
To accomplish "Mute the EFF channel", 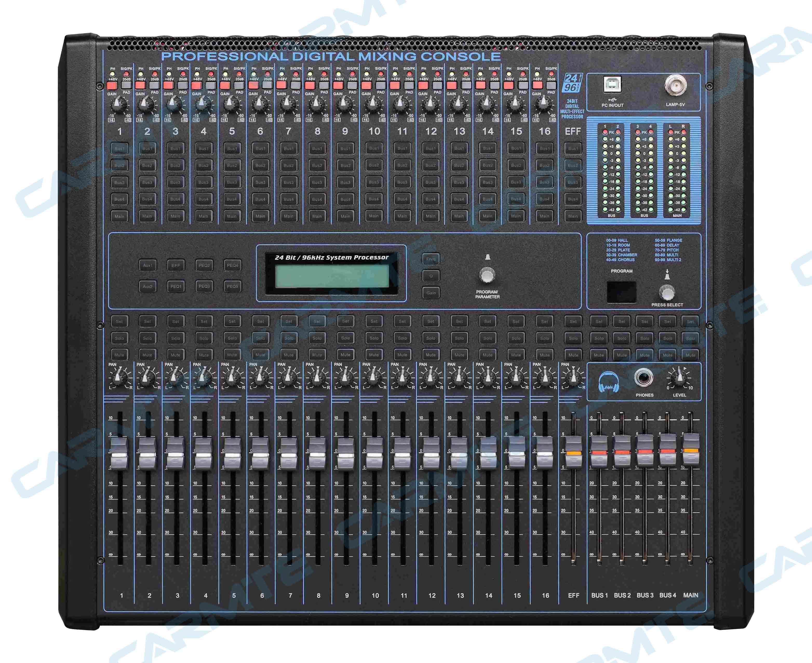I will point(573,355).
